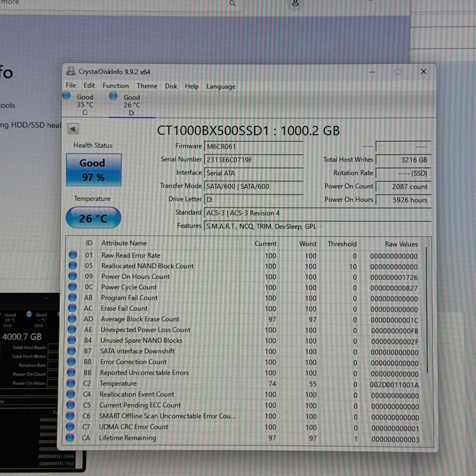This screenshot has height=476, width=476.
Task: Click the attribute list vertical scrollbar
Action: point(427,311)
